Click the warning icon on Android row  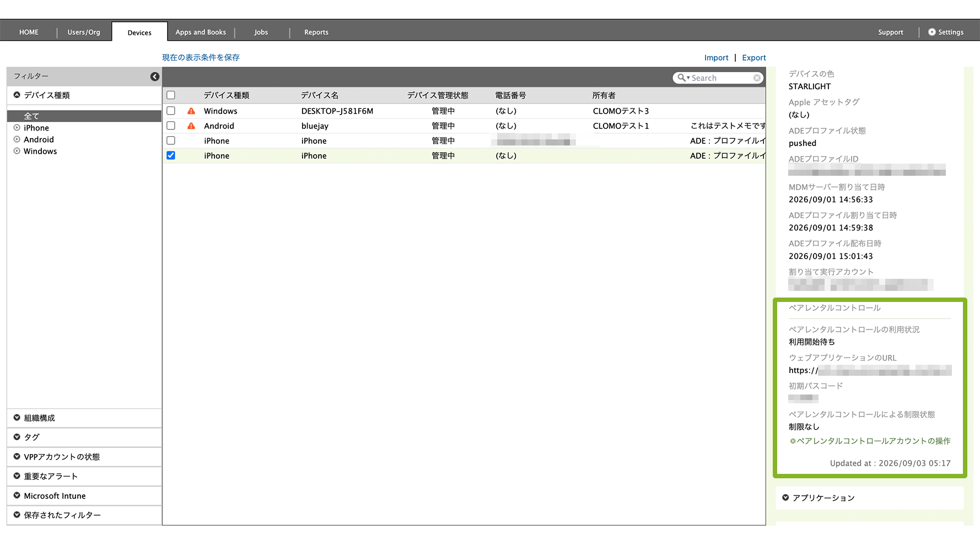[x=191, y=126]
